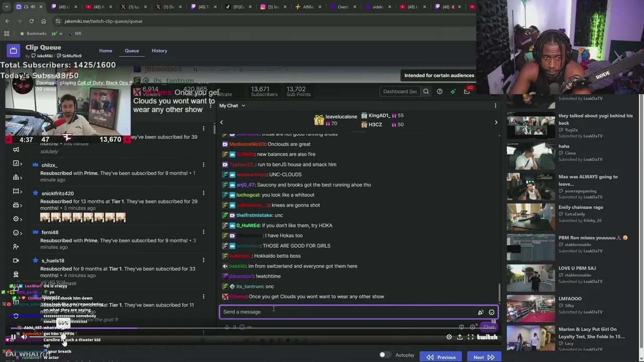This screenshot has height=362, width=644.
Task: Open the dashboard help question icon
Action: point(440,92)
